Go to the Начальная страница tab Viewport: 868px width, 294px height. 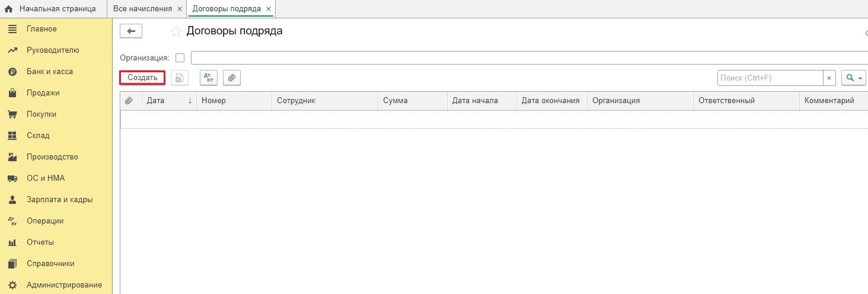click(57, 9)
